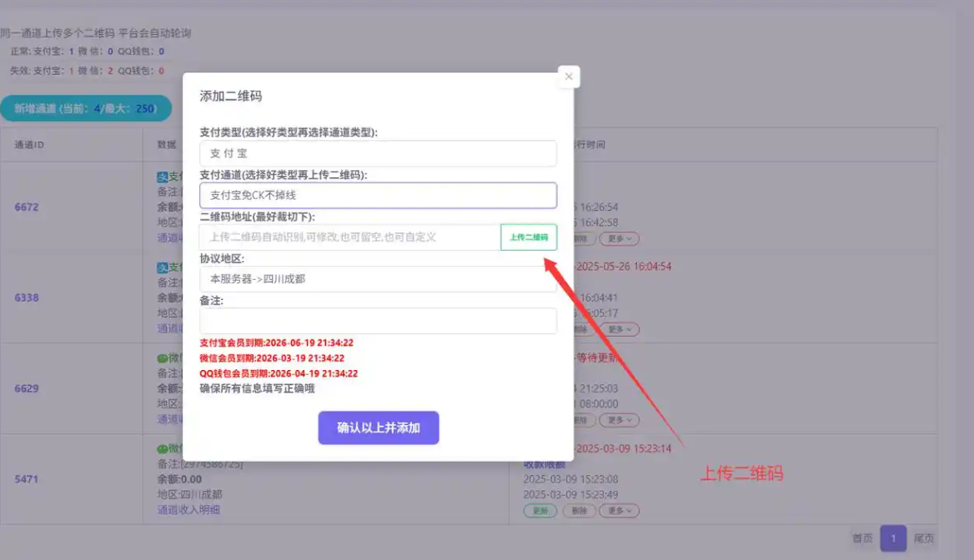Click the 失效 status counts line
The width and height of the screenshot is (974, 560).
coord(87,71)
